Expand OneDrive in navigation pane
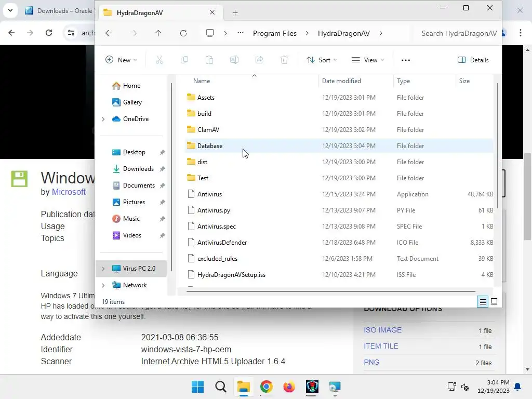This screenshot has height=399, width=532. [x=103, y=119]
